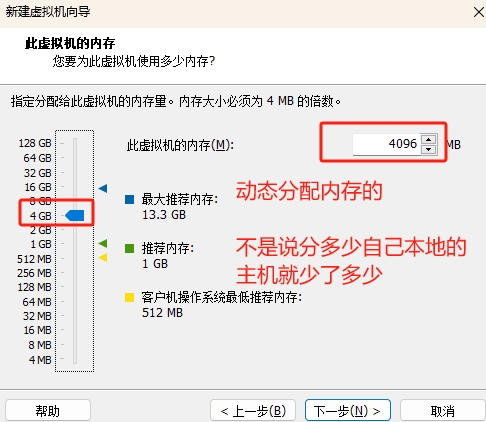Viewport: 486px width, 422px height.
Task: Select the 512 MB scale label
Action: [x=34, y=259]
